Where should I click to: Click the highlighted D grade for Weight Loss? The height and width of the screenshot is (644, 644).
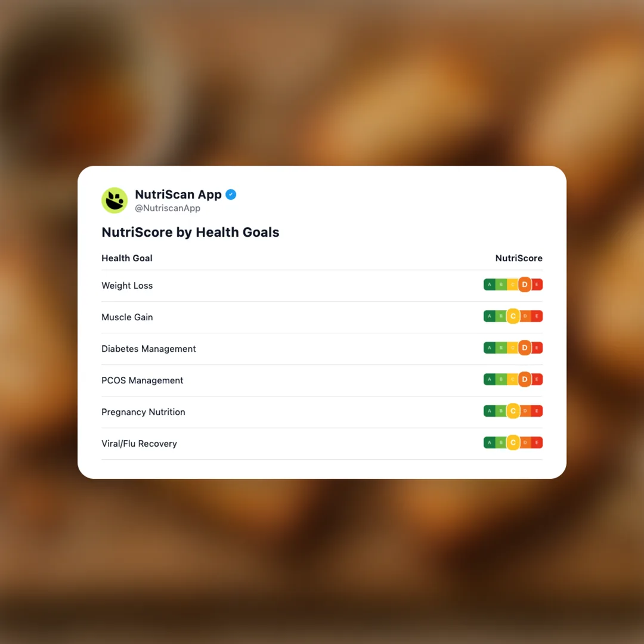click(525, 284)
